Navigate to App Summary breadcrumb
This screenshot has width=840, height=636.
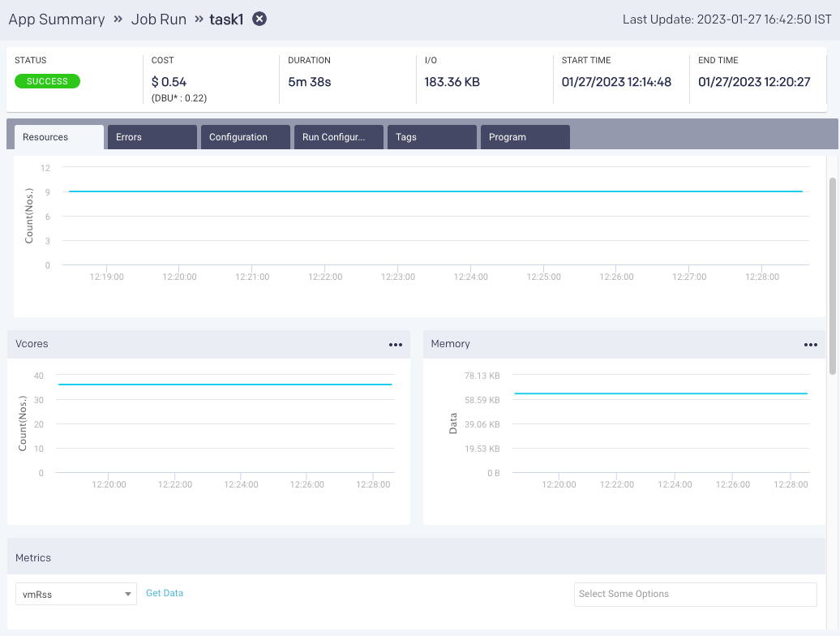[x=57, y=19]
